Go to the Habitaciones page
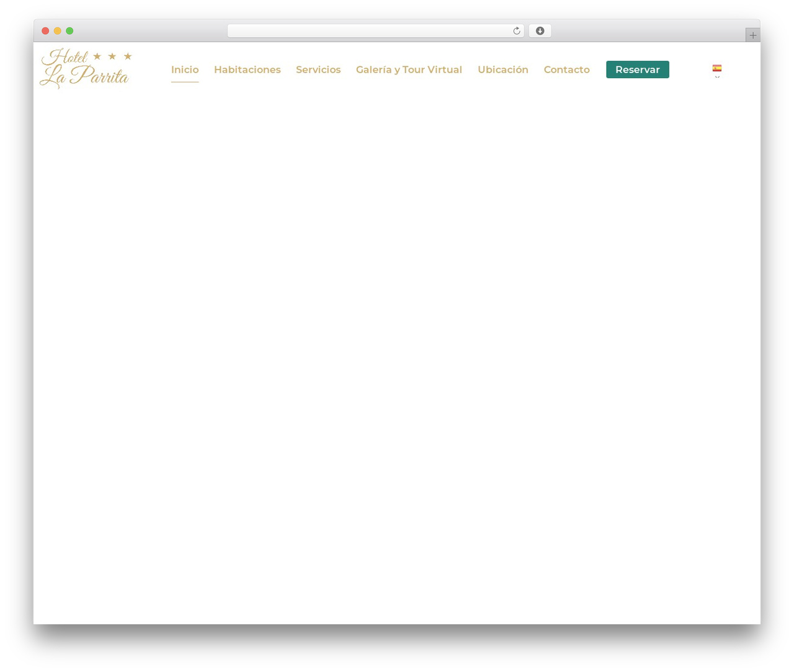Screen dimensions: 794x672 (x=248, y=69)
